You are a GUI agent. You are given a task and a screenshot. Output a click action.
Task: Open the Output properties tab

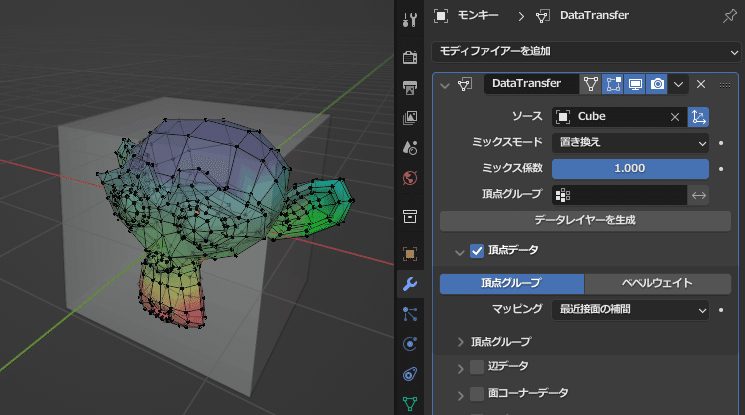click(410, 87)
